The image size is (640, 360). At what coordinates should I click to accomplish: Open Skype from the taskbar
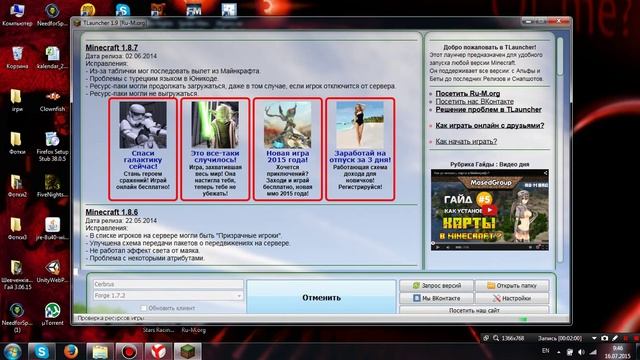click(x=41, y=351)
